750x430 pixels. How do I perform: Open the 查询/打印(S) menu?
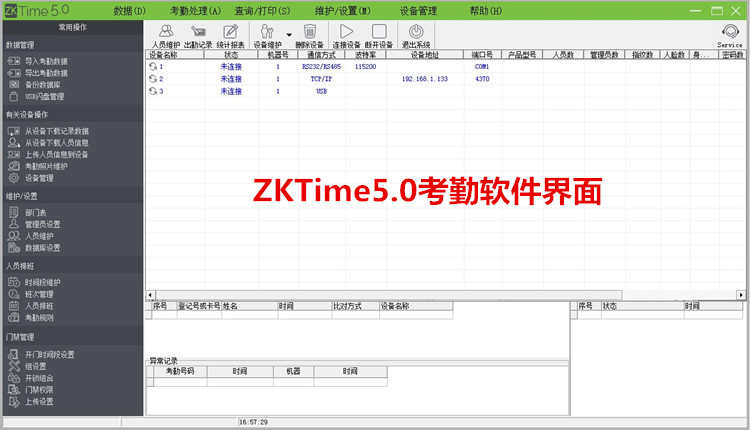(x=262, y=11)
